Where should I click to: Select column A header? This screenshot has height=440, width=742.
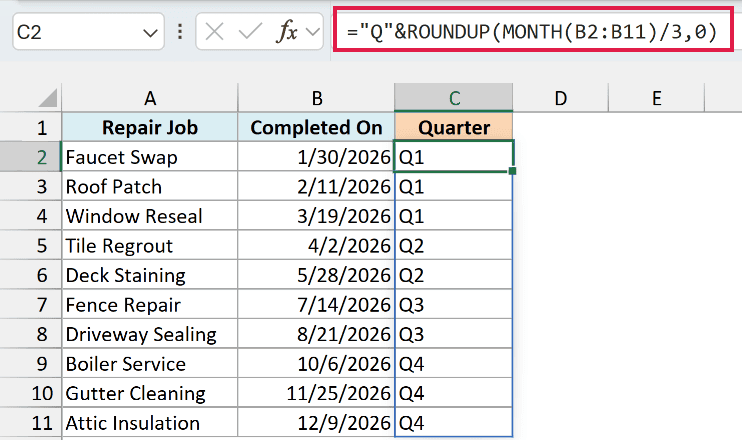(150, 98)
